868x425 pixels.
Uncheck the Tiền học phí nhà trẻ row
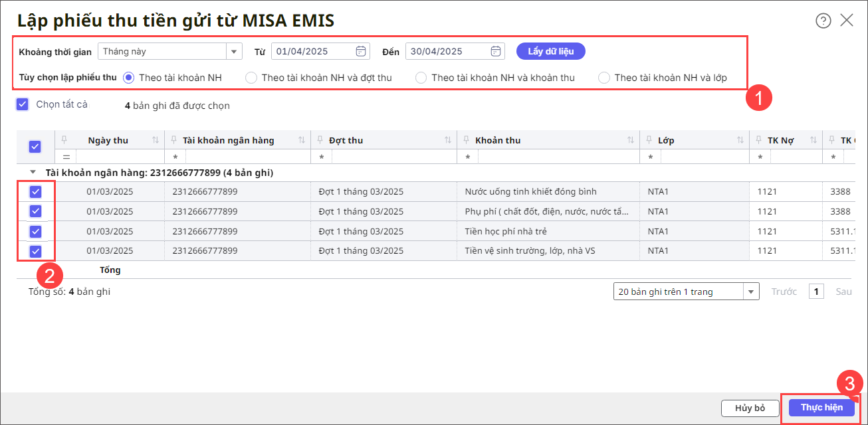point(36,232)
